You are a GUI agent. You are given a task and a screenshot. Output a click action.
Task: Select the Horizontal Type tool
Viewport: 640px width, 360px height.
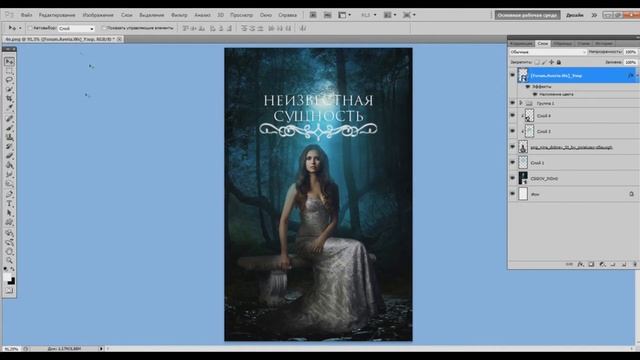(x=9, y=204)
